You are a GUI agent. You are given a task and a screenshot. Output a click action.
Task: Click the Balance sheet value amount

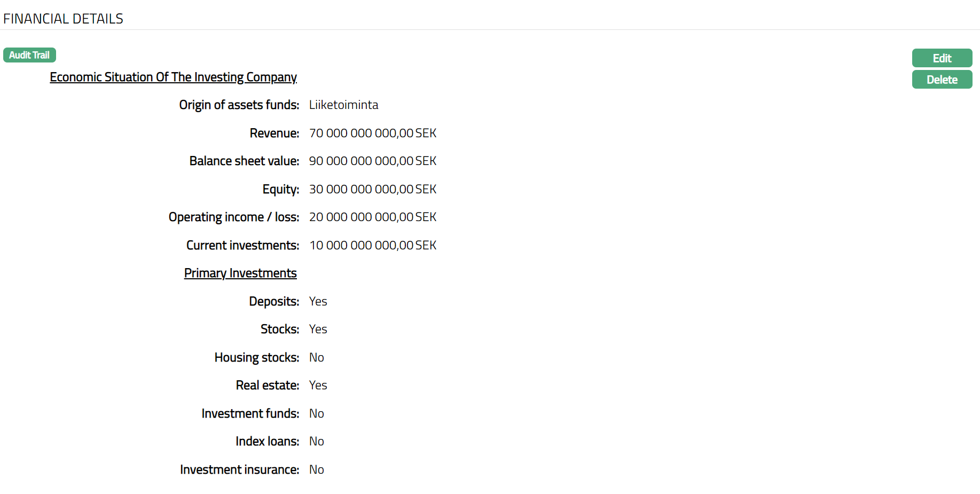pyautogui.click(x=372, y=161)
